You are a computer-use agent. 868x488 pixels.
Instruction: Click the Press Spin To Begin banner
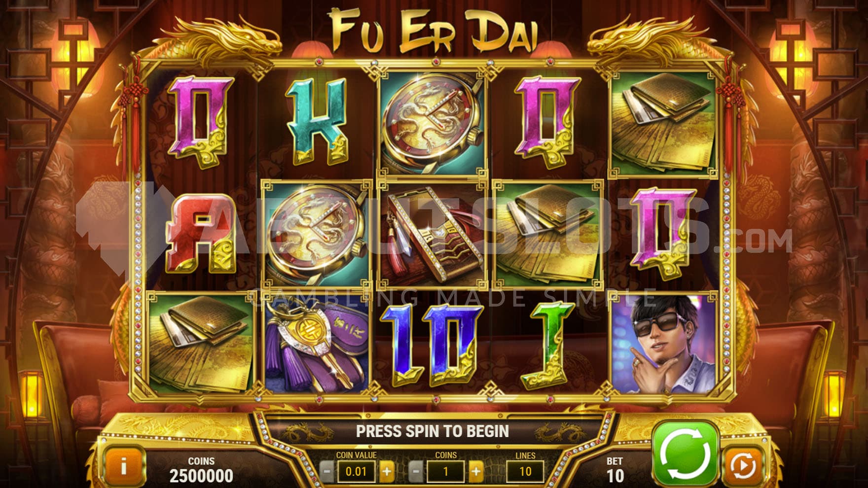(x=433, y=431)
